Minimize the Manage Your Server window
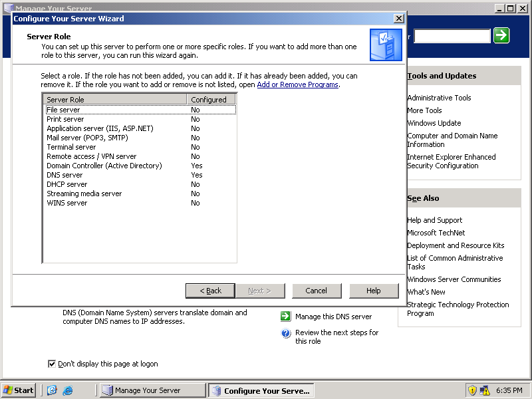Screen dimensions: 532x399 [499, 9]
